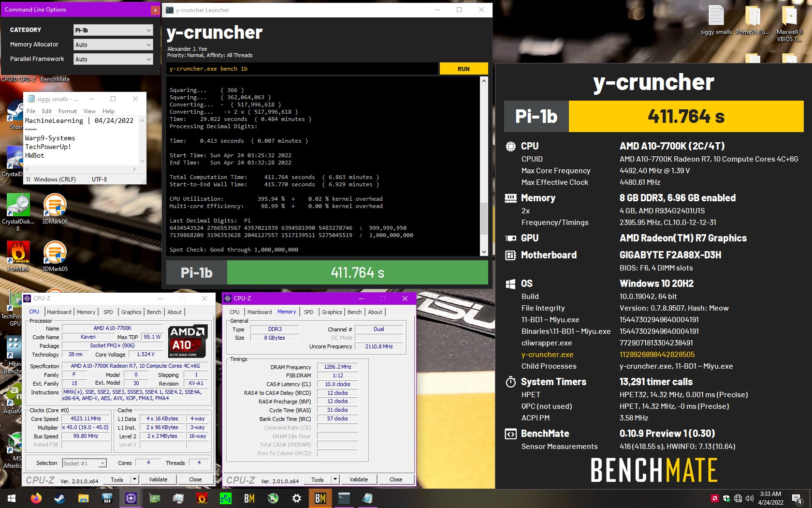Click the y-cruncher console taskbar icon
This screenshot has height=508, width=812.
[344, 498]
